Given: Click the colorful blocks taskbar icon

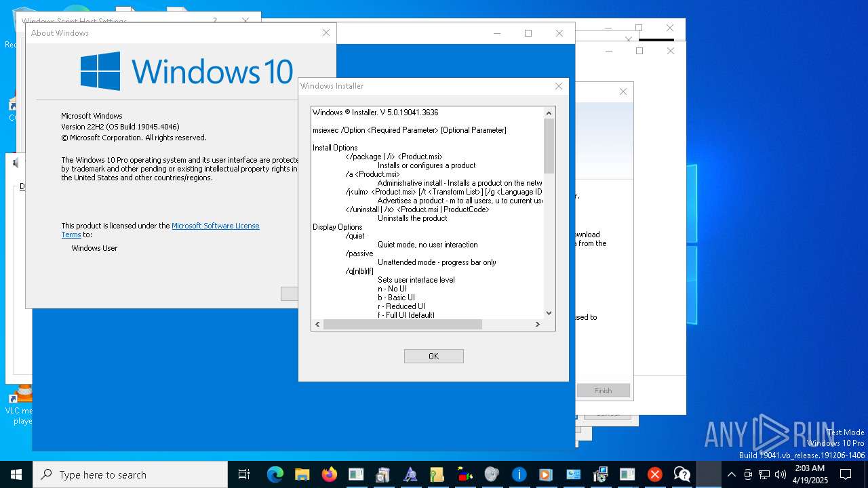Looking at the screenshot, I should click(x=465, y=474).
